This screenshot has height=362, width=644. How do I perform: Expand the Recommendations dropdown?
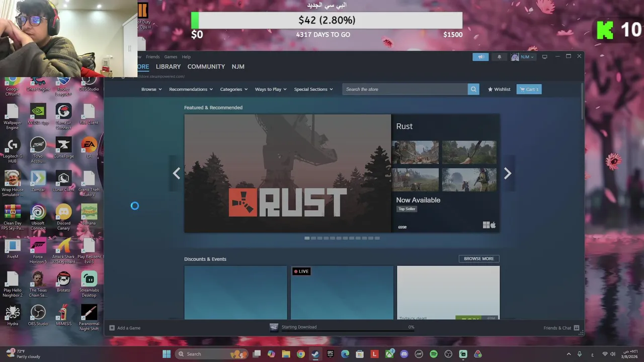click(x=191, y=89)
